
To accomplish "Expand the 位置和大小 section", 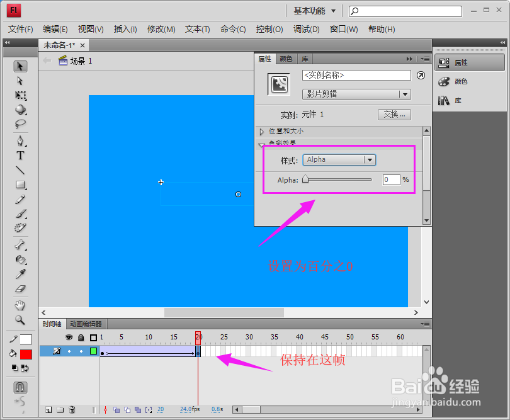I will [261, 132].
